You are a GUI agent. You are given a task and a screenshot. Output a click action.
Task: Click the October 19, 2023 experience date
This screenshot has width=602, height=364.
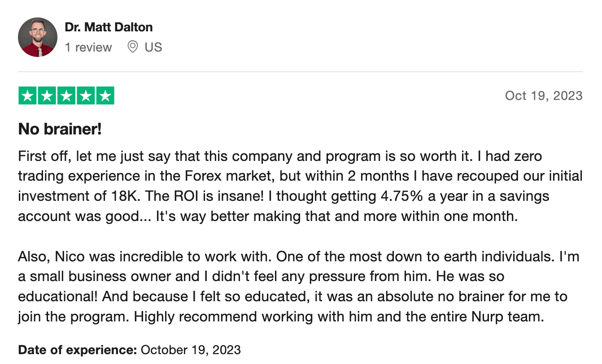click(191, 350)
